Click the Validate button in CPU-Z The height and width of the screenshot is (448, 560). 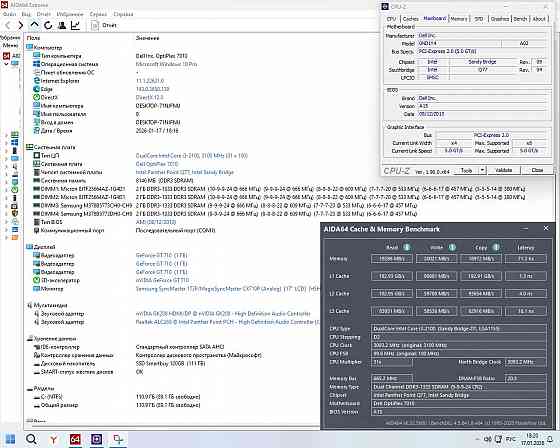tap(504, 170)
